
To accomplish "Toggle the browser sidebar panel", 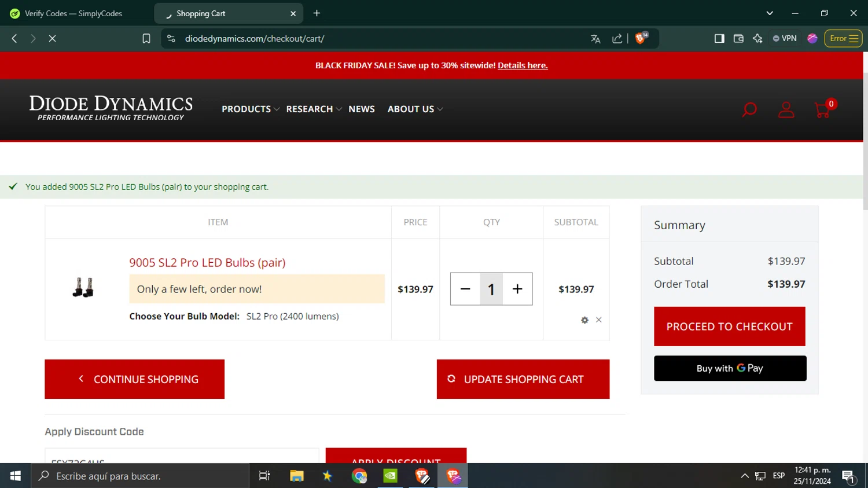I will (719, 39).
